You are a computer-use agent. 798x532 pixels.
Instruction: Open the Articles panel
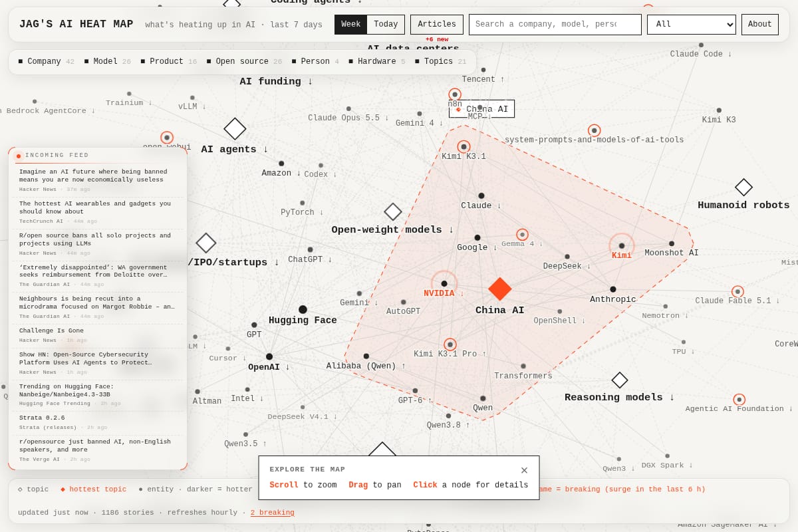pyautogui.click(x=437, y=25)
